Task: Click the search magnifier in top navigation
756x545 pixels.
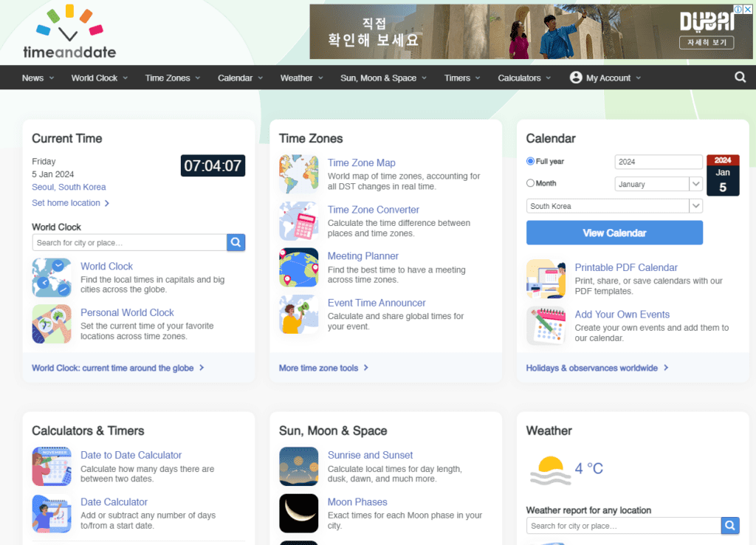Action: (x=740, y=78)
